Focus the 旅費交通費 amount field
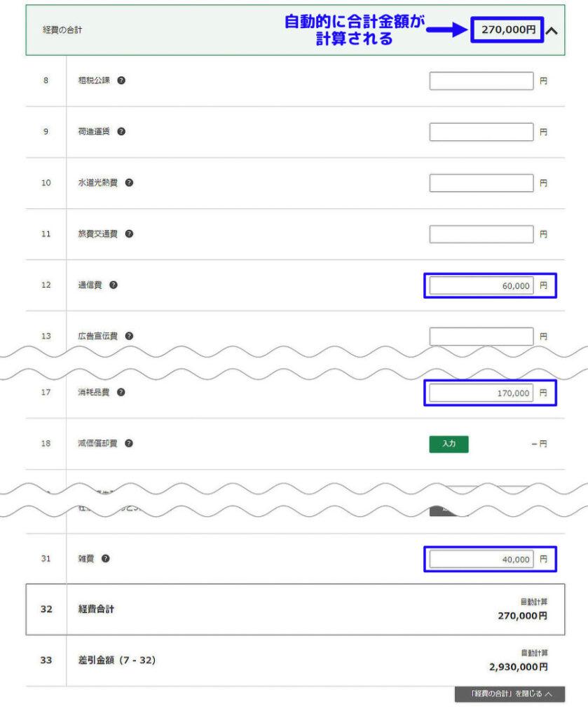Image resolution: width=588 pixels, height=718 pixels. point(481,234)
